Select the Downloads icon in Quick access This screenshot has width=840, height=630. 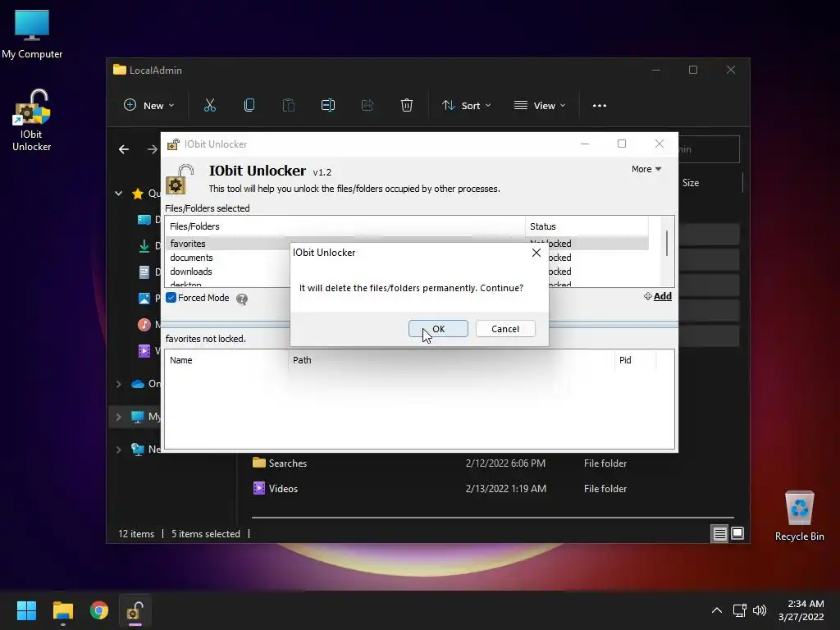[144, 246]
